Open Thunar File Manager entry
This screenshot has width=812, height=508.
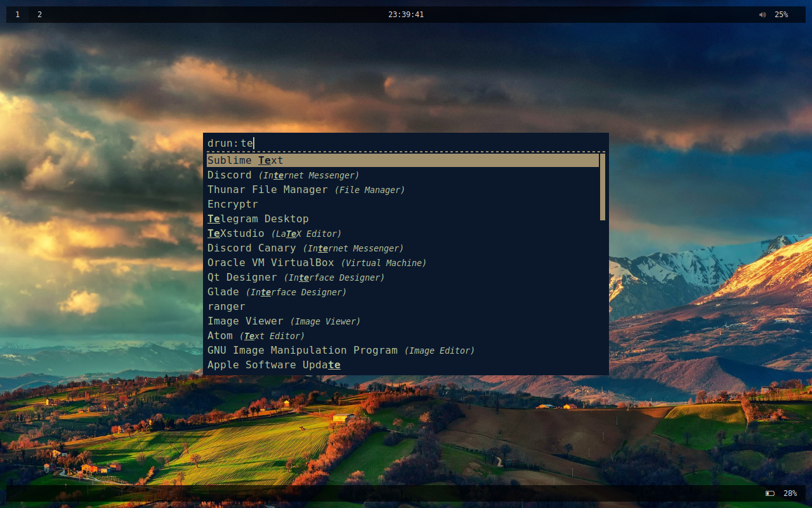(x=403, y=190)
